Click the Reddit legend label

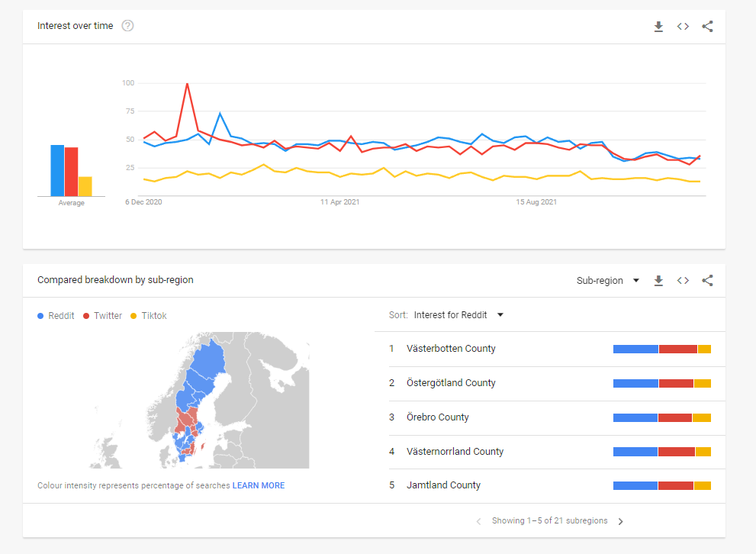tap(61, 316)
